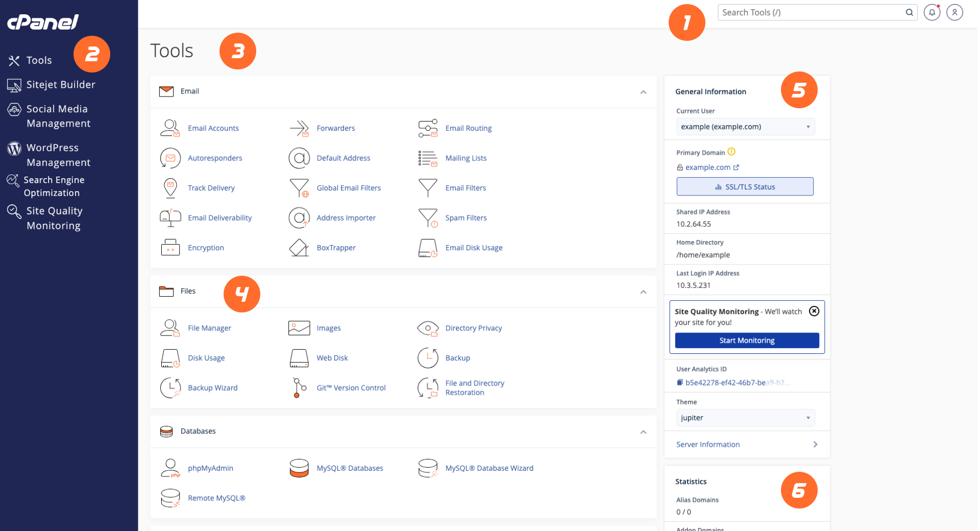Collapse the Databases section

pos(643,432)
